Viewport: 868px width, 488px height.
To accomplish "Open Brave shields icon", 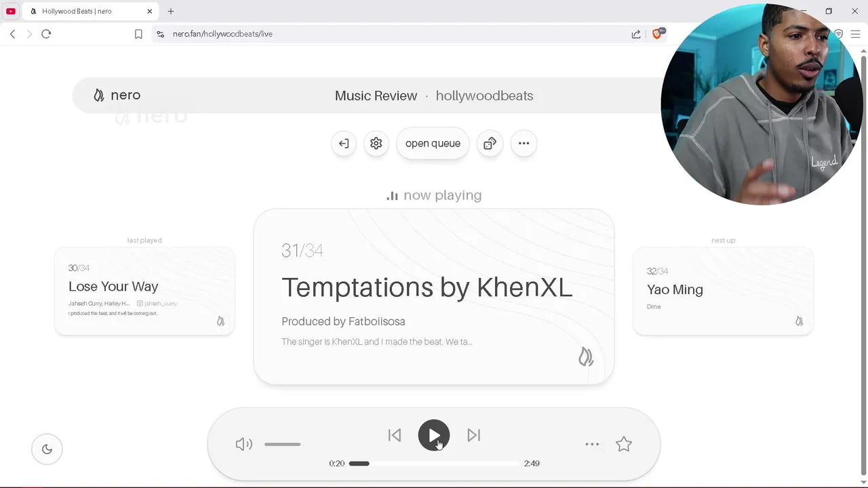I will coord(657,34).
